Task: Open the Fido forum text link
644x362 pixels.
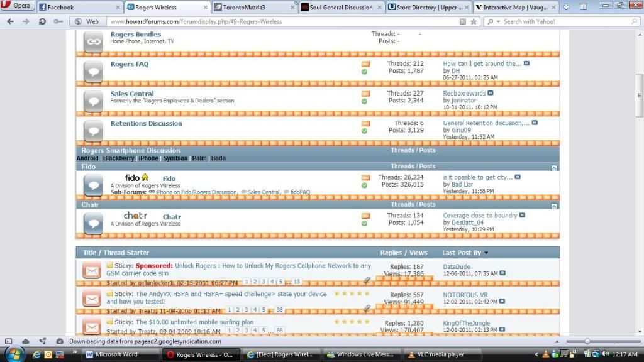Action: pos(169,178)
